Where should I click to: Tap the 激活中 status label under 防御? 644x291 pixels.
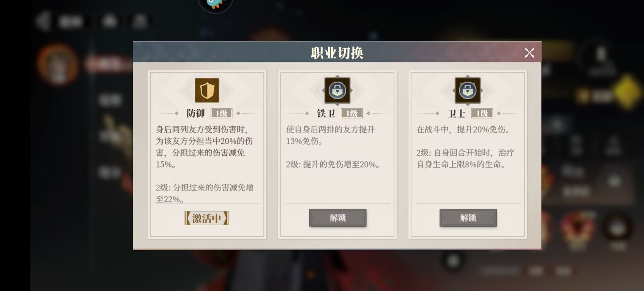[207, 218]
